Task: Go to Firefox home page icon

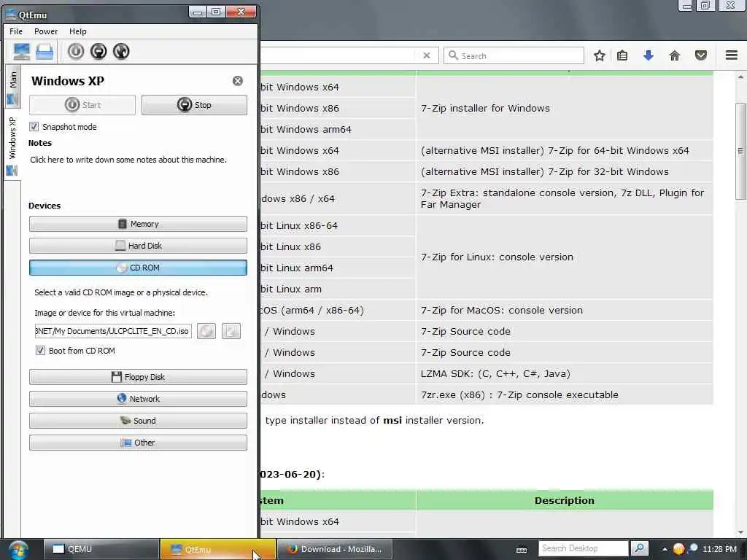Action: pyautogui.click(x=675, y=55)
